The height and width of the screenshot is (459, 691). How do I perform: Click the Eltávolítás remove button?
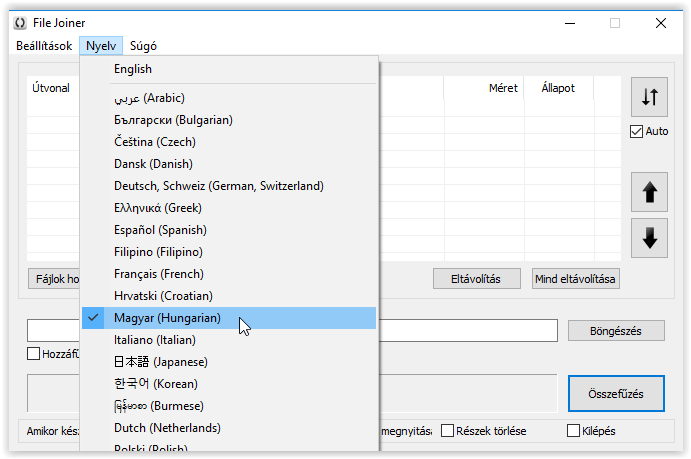(x=474, y=279)
